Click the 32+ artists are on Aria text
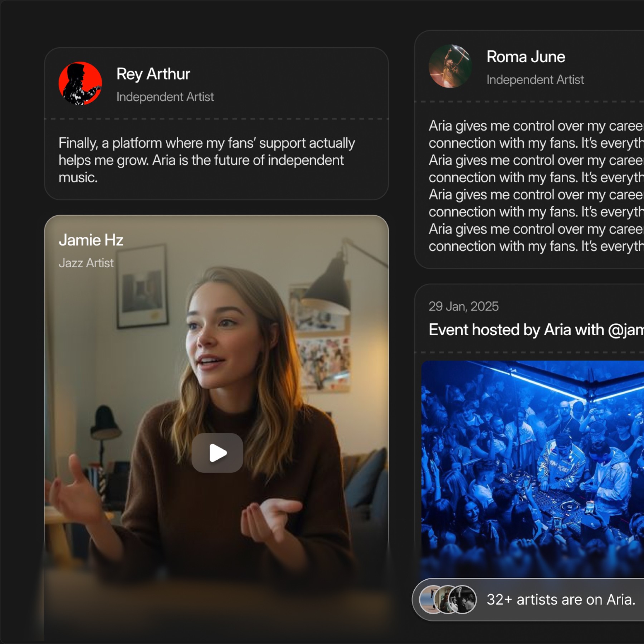The height and width of the screenshot is (644, 644). click(561, 599)
